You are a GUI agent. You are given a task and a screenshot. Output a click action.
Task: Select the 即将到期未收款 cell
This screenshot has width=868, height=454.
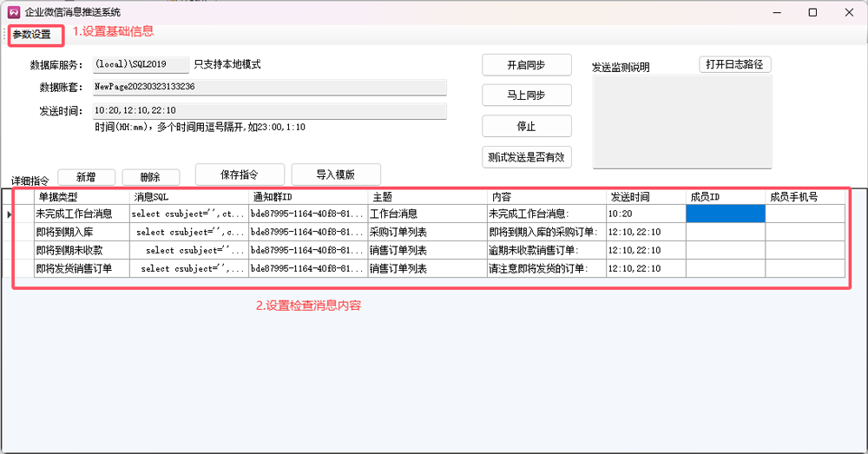82,250
